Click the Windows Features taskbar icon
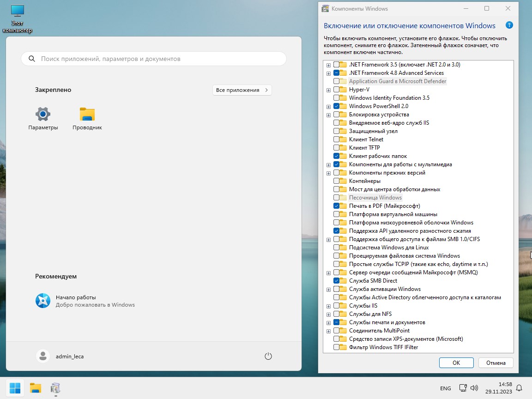This screenshot has height=399, width=532. pos(55,388)
